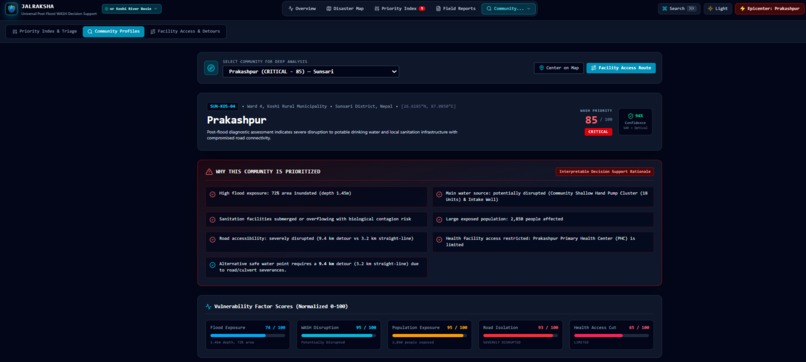Viewport: 806px width, 362px height.
Task: Click the Health Access Cut 65 / 100 score
Action: point(639,328)
